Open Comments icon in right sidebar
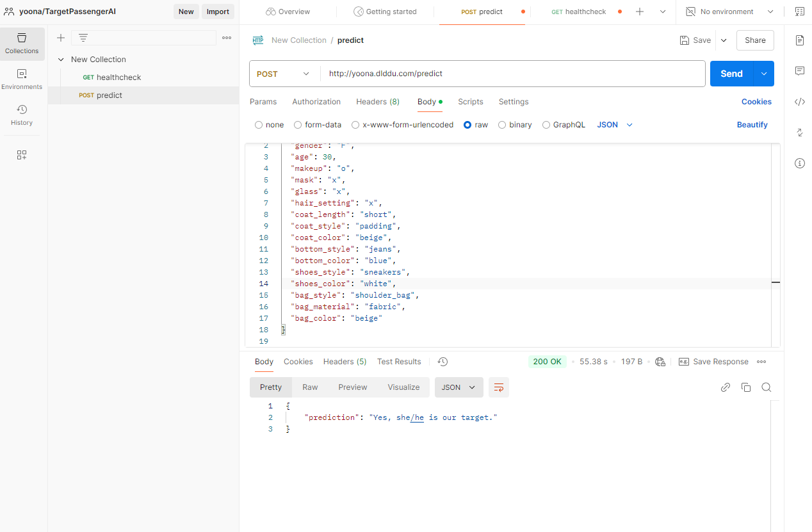This screenshot has width=812, height=532. 800,71
